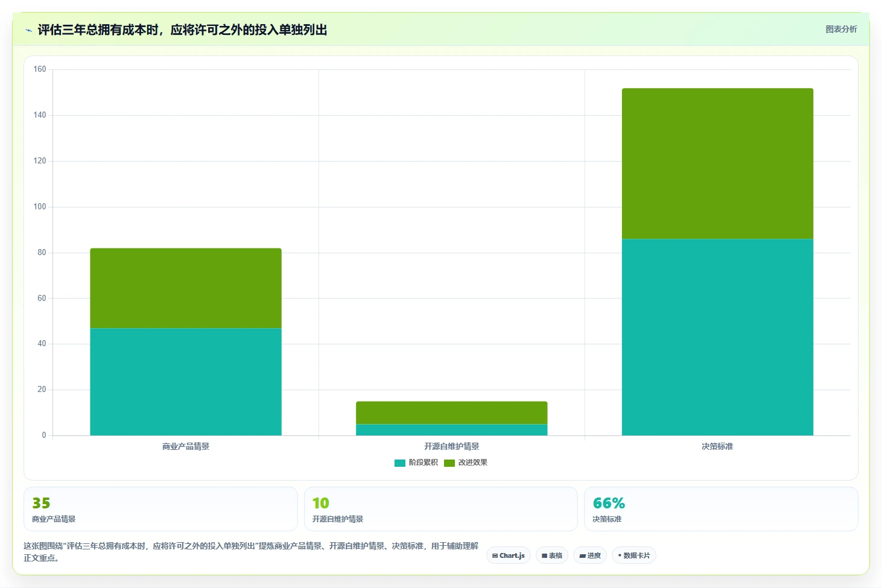Click the sparkle icon in 数据卡片 tag
The height and width of the screenshot is (588, 882).
click(x=620, y=555)
